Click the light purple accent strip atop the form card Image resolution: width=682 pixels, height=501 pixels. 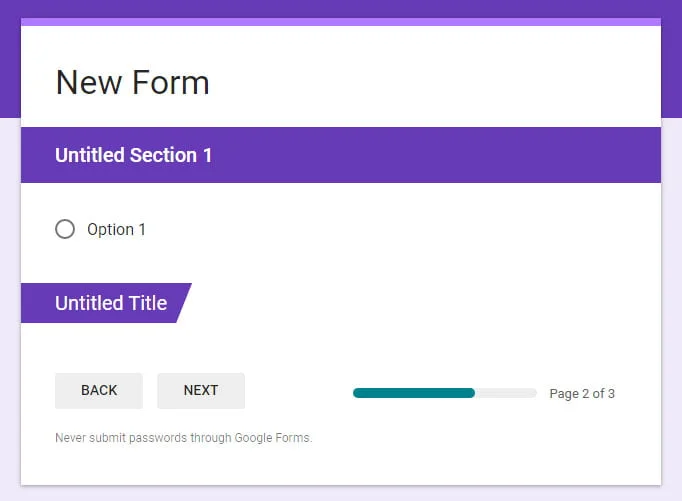click(340, 21)
